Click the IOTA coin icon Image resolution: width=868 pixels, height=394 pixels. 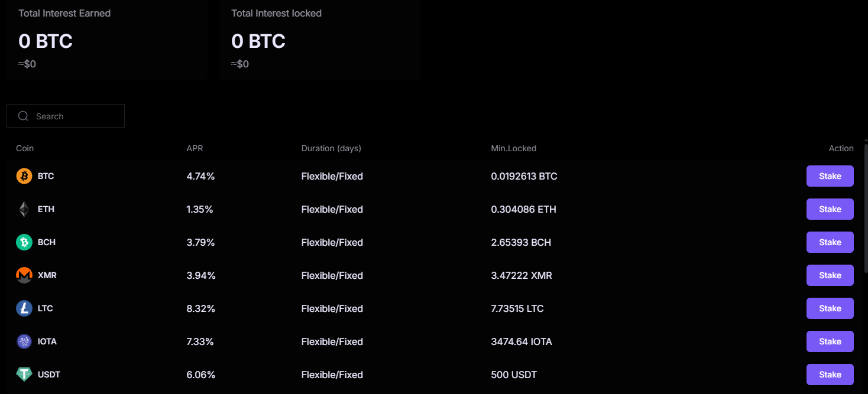[24, 341]
